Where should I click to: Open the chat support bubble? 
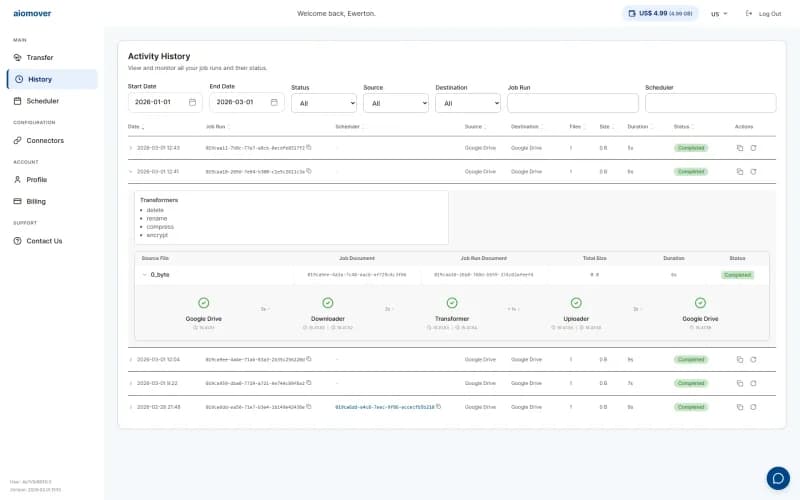(778, 478)
